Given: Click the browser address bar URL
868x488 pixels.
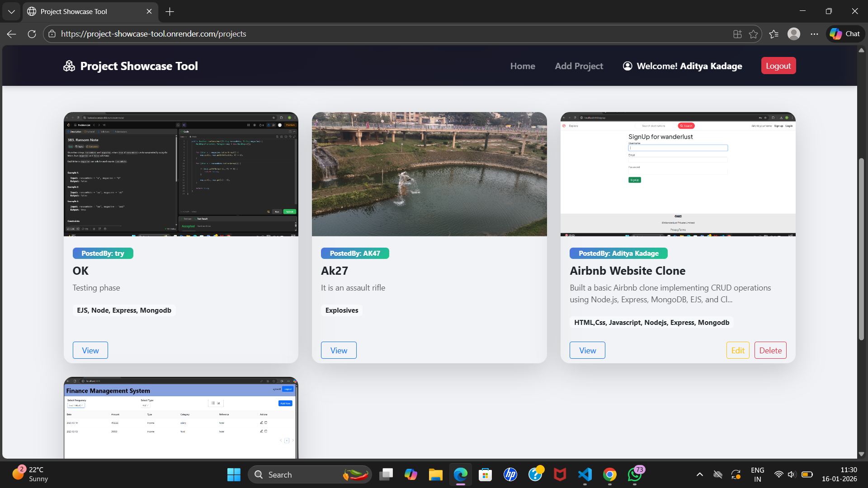Looking at the screenshot, I should [x=154, y=34].
